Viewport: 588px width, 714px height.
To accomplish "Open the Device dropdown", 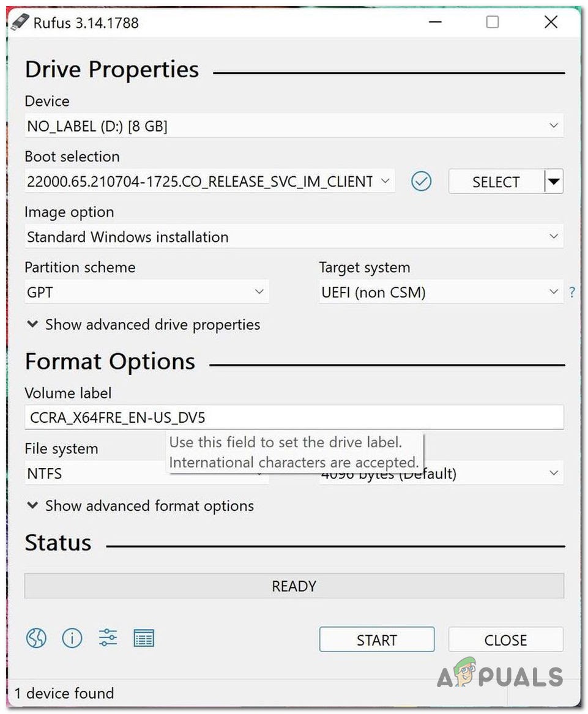I will [x=294, y=125].
